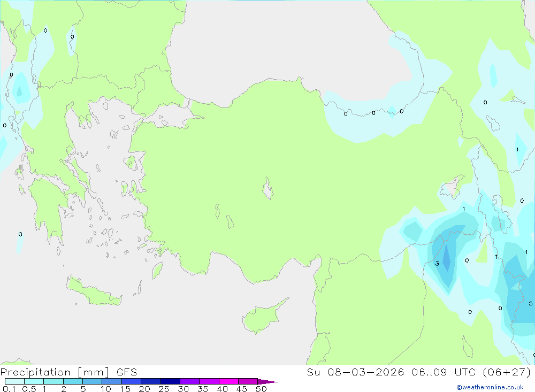Viewport: 535px width, 392px height.
Task: Click the date 'Su 08-03-2026'
Action: pyautogui.click(x=355, y=372)
